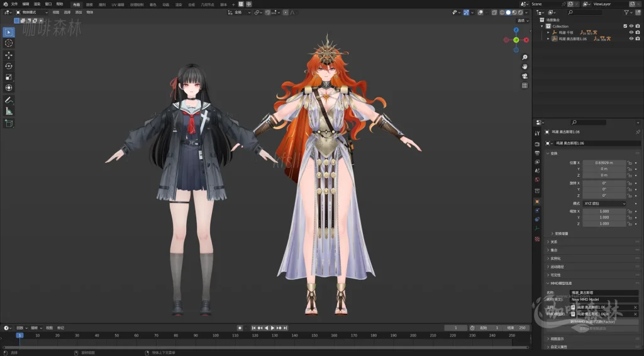Toggle viewport overlays button

pos(480,13)
